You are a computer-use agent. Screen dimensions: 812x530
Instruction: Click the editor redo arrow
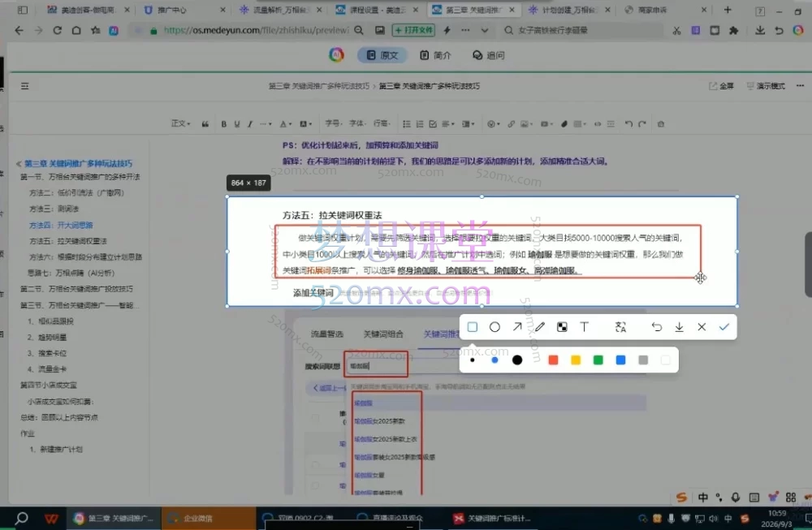point(642,124)
